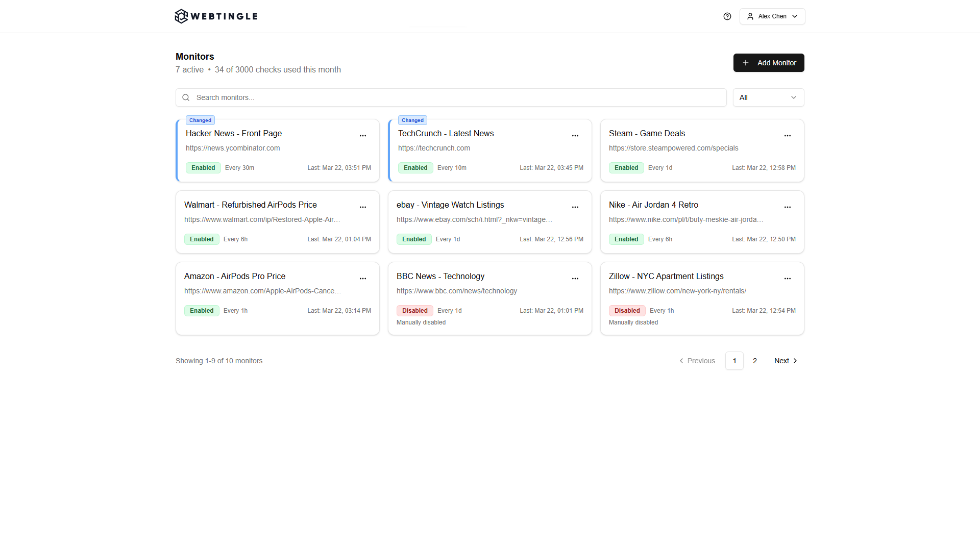Image resolution: width=980 pixels, height=551 pixels.
Task: Click 'Every 10m' on TechCrunch card
Action: click(x=452, y=168)
